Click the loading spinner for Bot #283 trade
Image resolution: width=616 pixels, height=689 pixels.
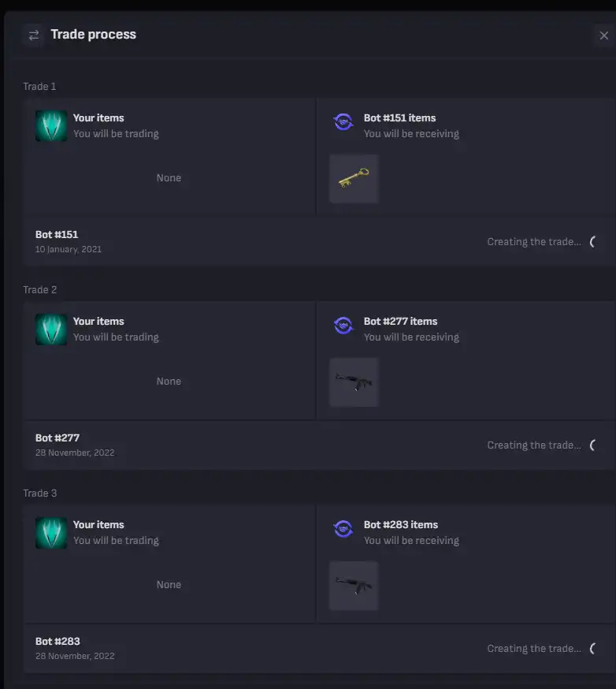592,649
